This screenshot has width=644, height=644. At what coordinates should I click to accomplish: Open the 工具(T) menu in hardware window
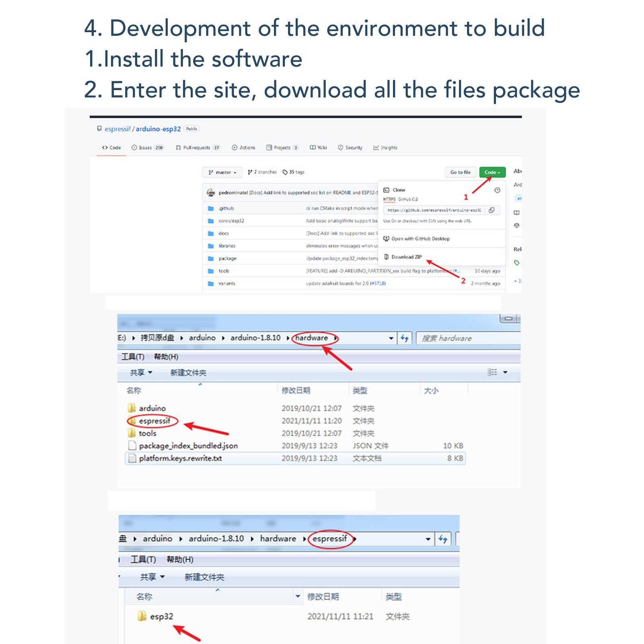133,357
